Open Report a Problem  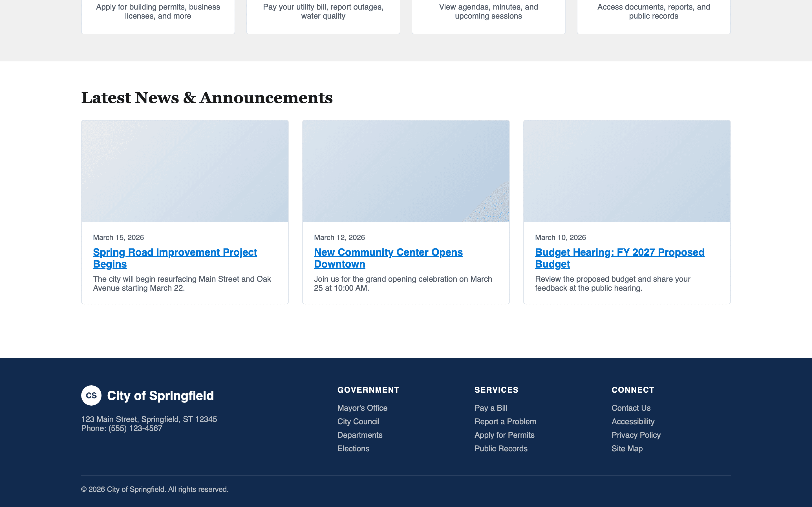click(x=505, y=421)
